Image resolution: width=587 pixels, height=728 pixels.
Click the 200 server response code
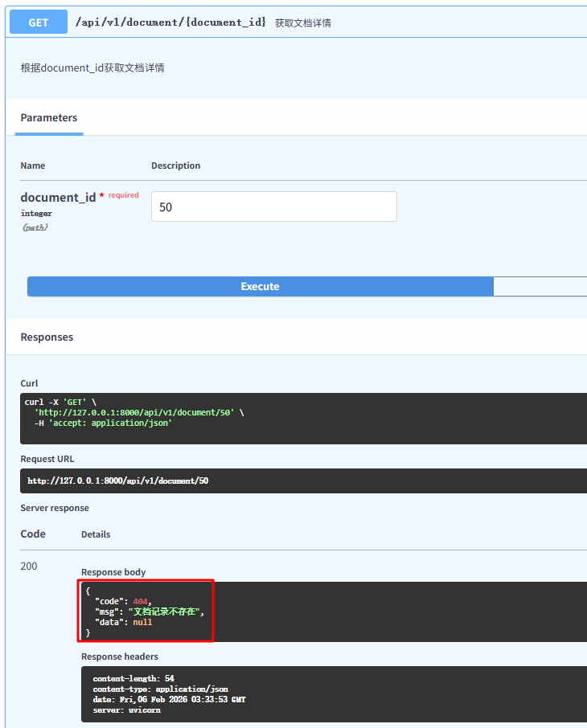29,566
